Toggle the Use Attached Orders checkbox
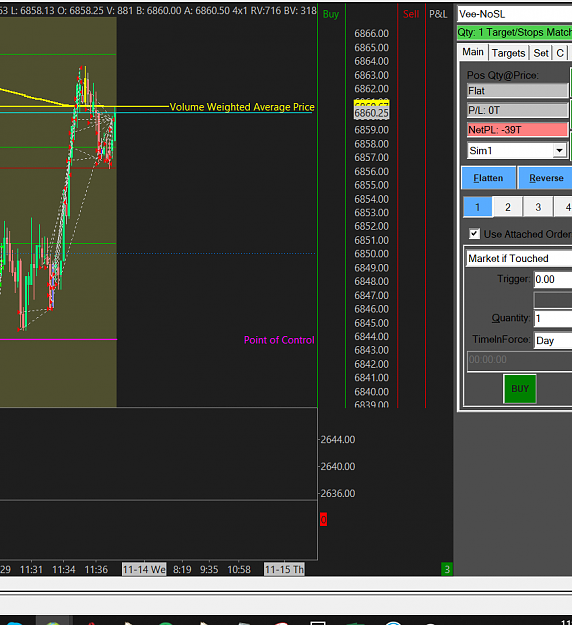This screenshot has height=625, width=572. click(x=474, y=234)
